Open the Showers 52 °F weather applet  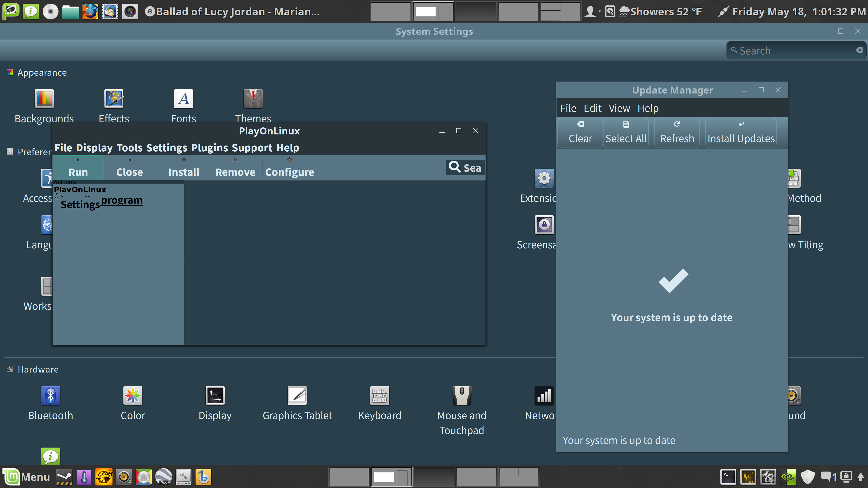pyautogui.click(x=660, y=12)
